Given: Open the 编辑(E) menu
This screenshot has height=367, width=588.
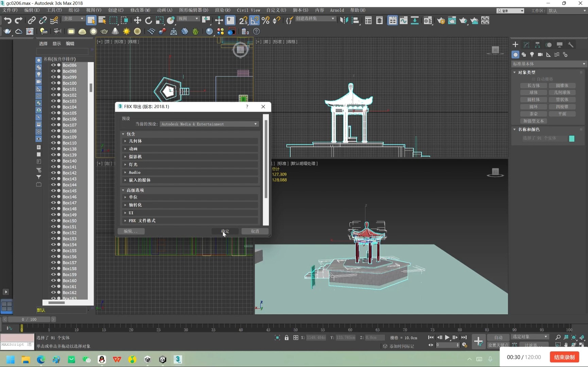Looking at the screenshot, I should (32, 10).
